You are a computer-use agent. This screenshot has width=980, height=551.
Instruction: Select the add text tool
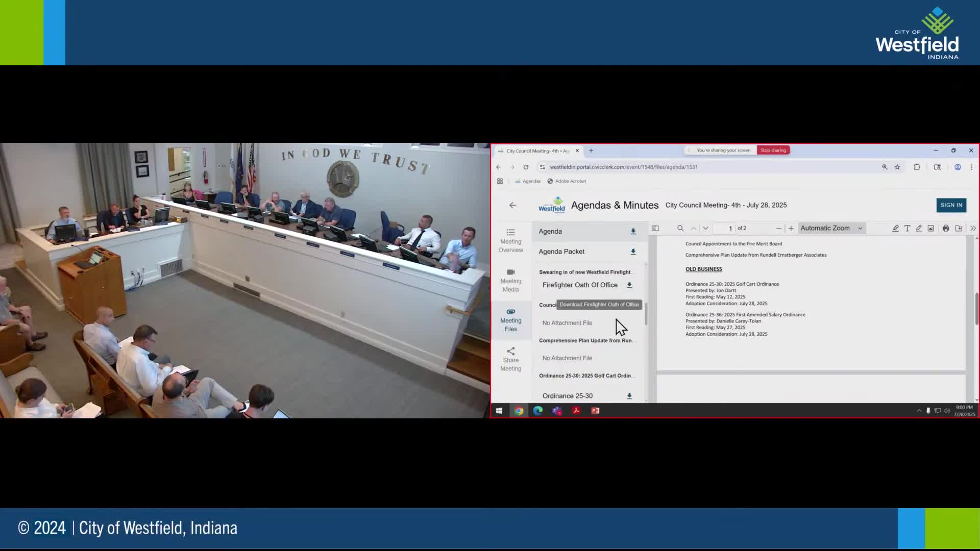tap(907, 228)
